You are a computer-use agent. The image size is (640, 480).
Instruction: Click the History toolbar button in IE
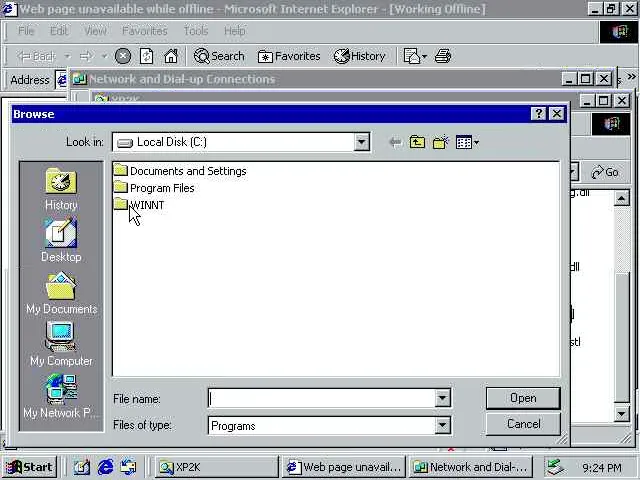pyautogui.click(x=359, y=56)
